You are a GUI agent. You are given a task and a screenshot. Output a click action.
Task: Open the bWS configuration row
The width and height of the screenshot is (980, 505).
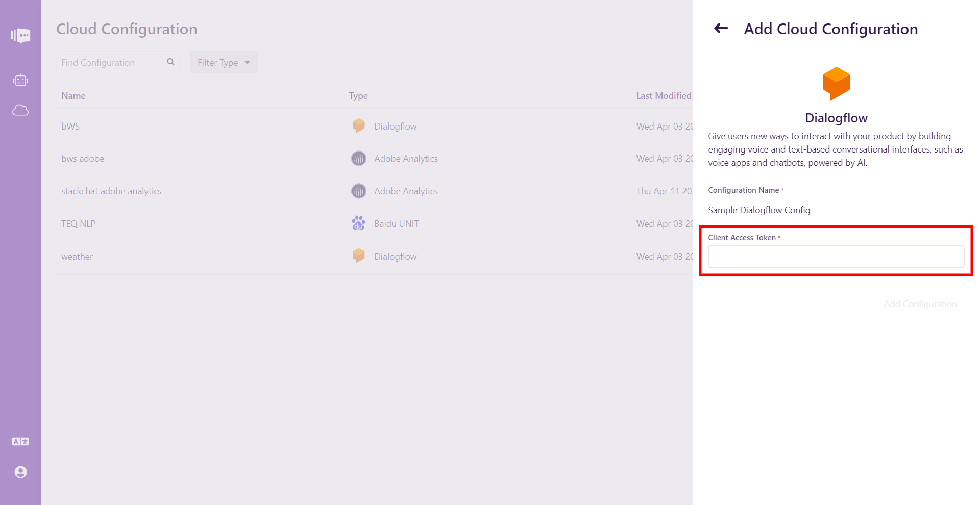[375, 126]
